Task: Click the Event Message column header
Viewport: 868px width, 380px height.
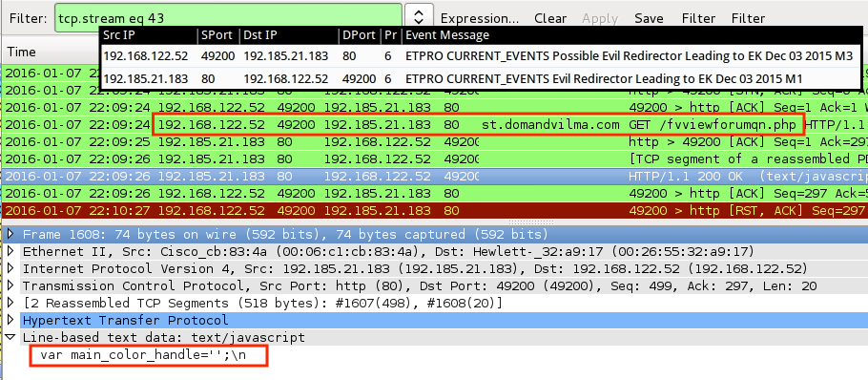Action: [447, 35]
